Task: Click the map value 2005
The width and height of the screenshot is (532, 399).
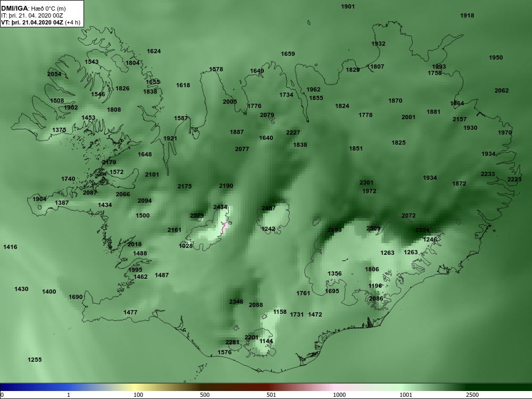Action: click(230, 102)
